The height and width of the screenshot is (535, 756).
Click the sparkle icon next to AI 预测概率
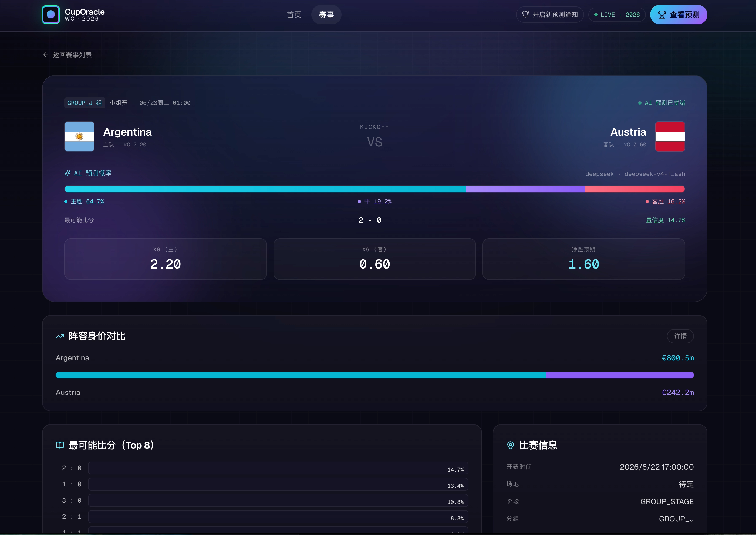point(67,173)
